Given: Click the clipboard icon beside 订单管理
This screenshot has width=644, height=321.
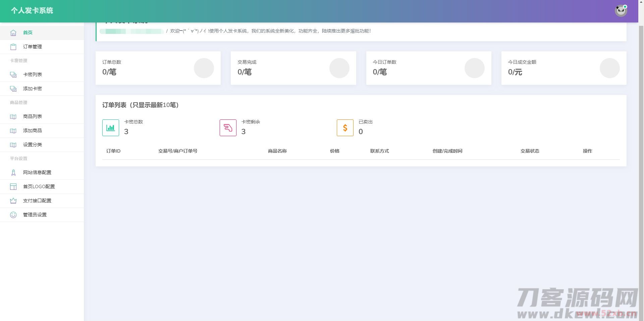Looking at the screenshot, I should tap(13, 47).
